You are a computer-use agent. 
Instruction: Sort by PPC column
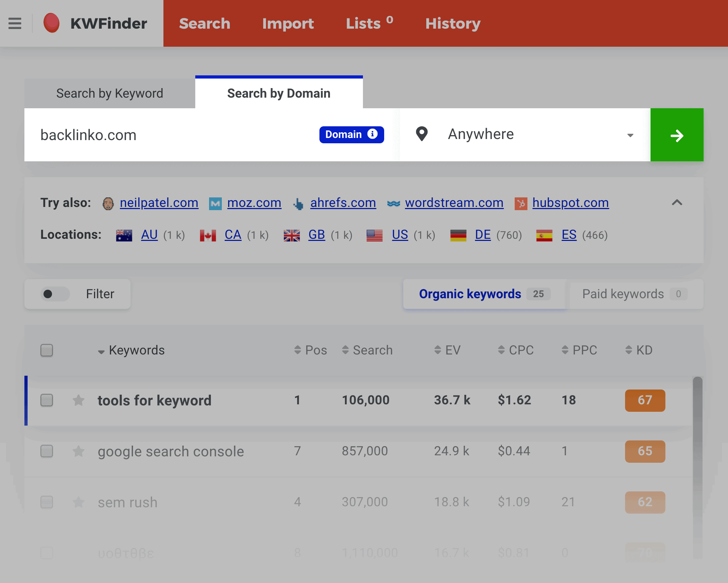(579, 350)
